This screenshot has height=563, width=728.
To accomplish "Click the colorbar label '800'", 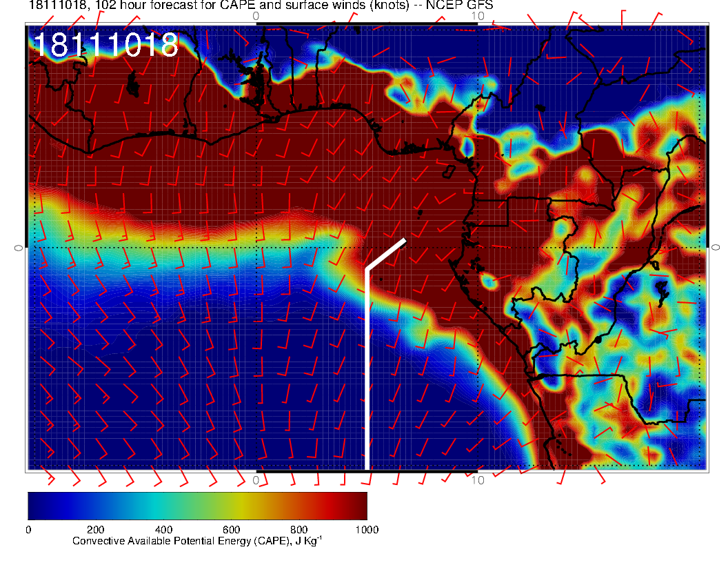I will (299, 530).
